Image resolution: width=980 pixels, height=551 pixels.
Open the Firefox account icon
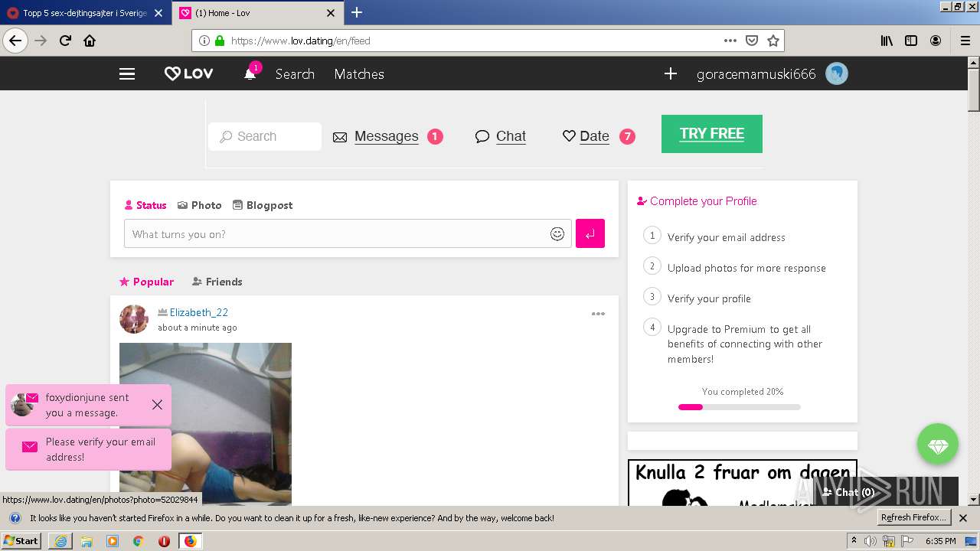click(x=936, y=41)
